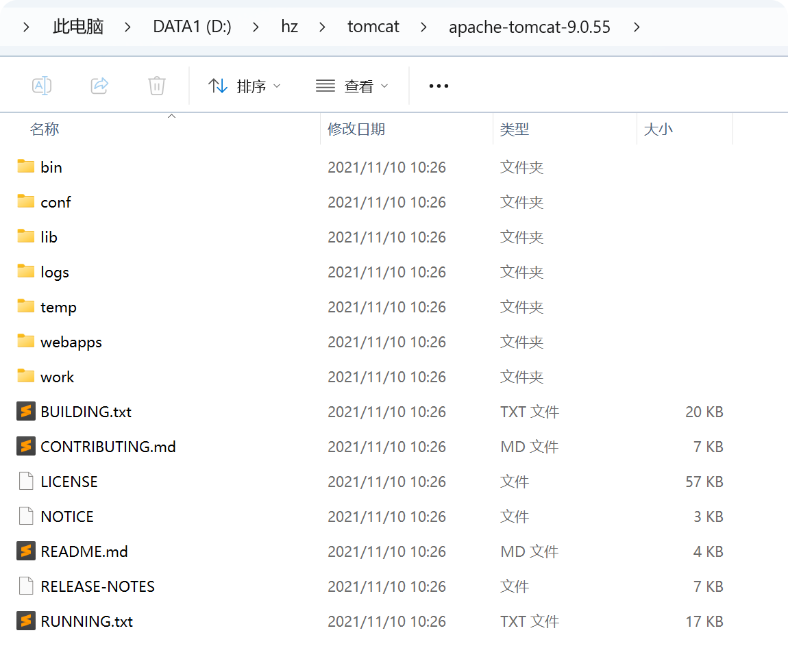The height and width of the screenshot is (672, 788).
Task: Expand chevron after DATA1 (D:)
Action: 256,27
